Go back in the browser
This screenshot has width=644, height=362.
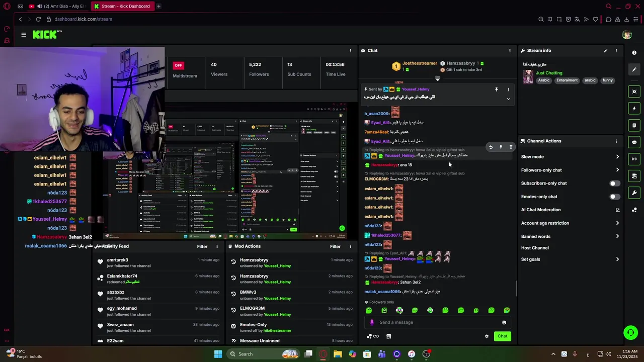click(x=20, y=19)
